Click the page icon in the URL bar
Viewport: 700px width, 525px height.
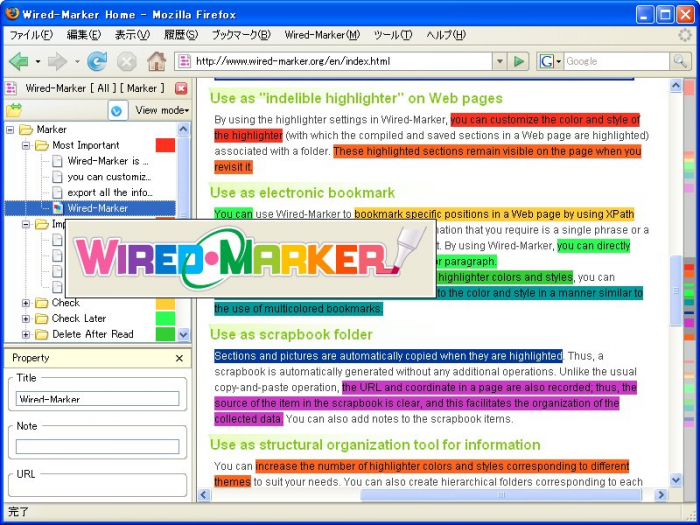click(x=185, y=61)
